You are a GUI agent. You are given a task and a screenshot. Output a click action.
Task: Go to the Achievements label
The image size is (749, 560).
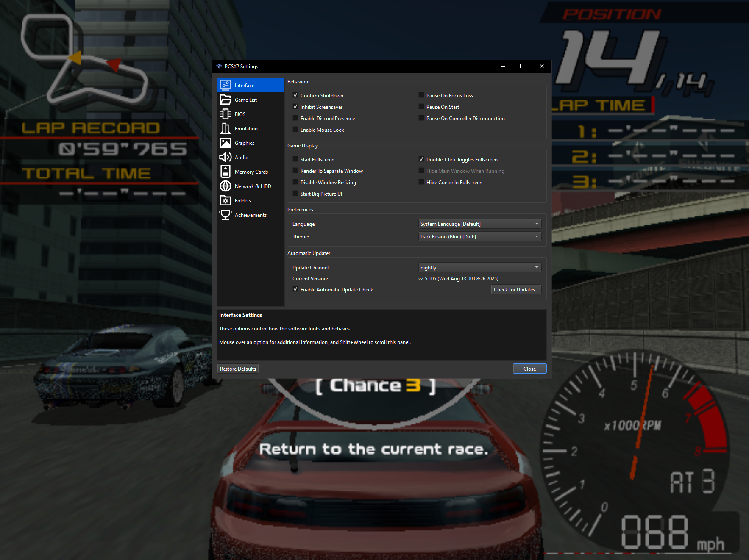coord(251,215)
